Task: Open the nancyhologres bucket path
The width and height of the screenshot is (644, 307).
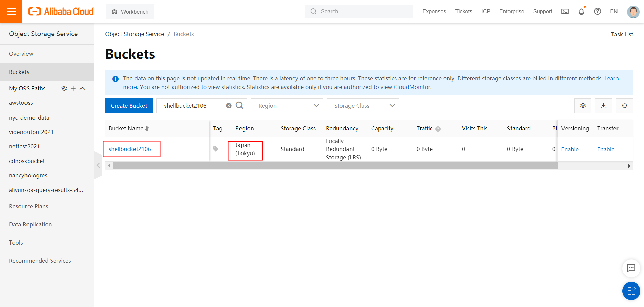Action: [x=28, y=175]
